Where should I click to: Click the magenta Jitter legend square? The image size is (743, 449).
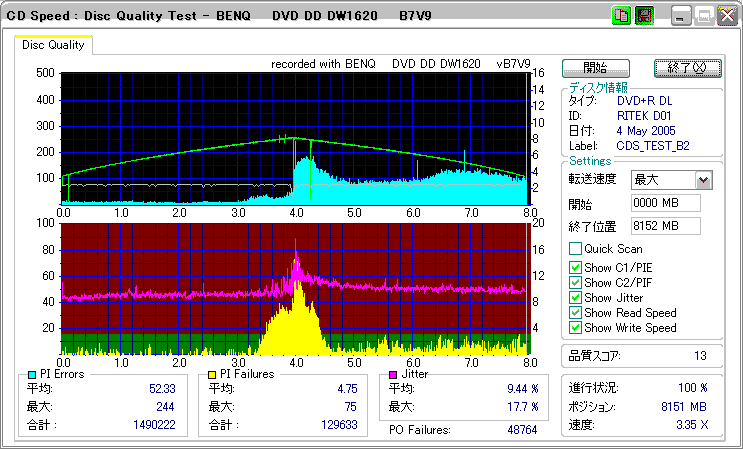click(394, 374)
